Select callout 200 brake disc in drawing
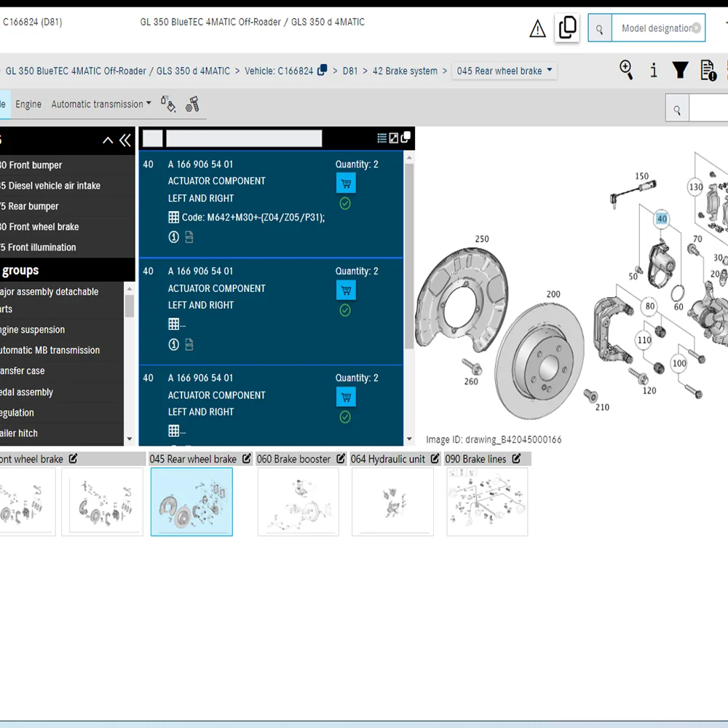 (x=553, y=294)
